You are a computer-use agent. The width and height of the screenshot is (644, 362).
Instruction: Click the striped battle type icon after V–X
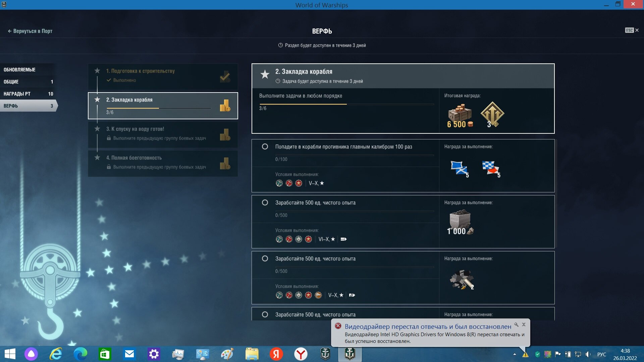(x=352, y=295)
